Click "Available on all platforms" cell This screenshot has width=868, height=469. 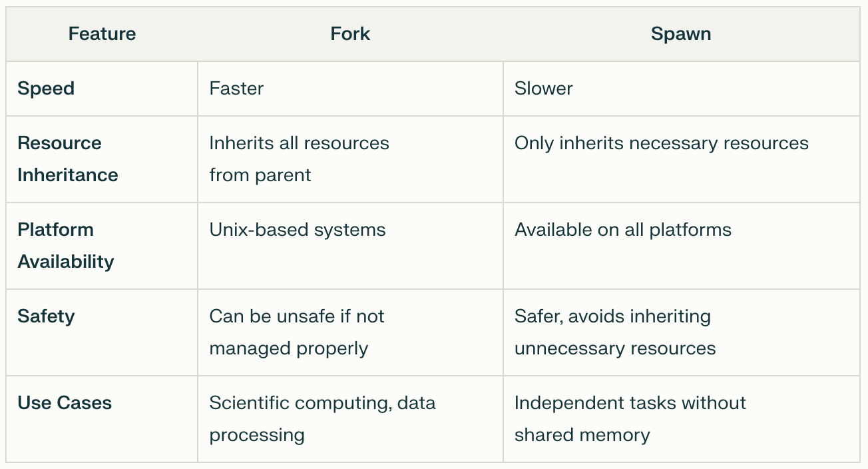pyautogui.click(x=622, y=230)
